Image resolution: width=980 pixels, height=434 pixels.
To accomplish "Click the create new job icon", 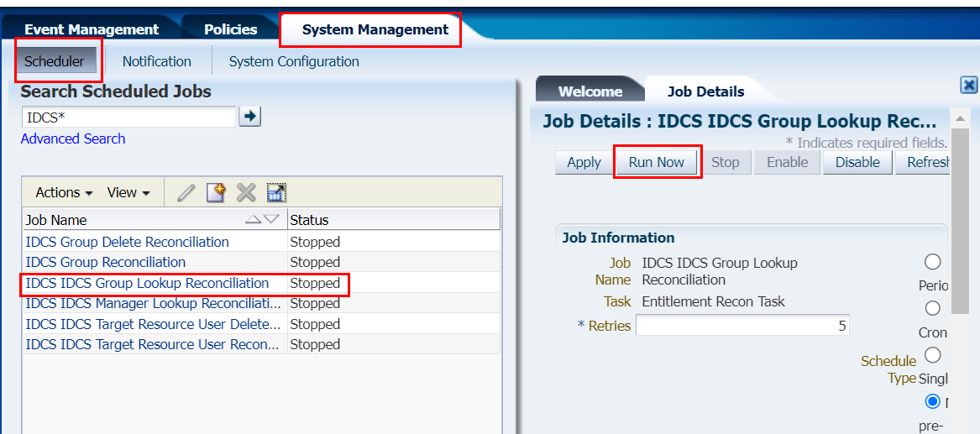I will coord(216,192).
